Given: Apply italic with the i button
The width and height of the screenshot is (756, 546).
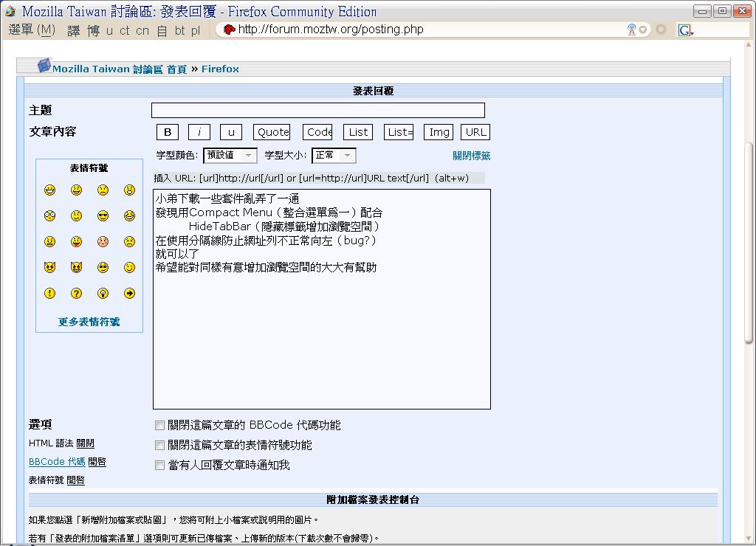Looking at the screenshot, I should 199,132.
